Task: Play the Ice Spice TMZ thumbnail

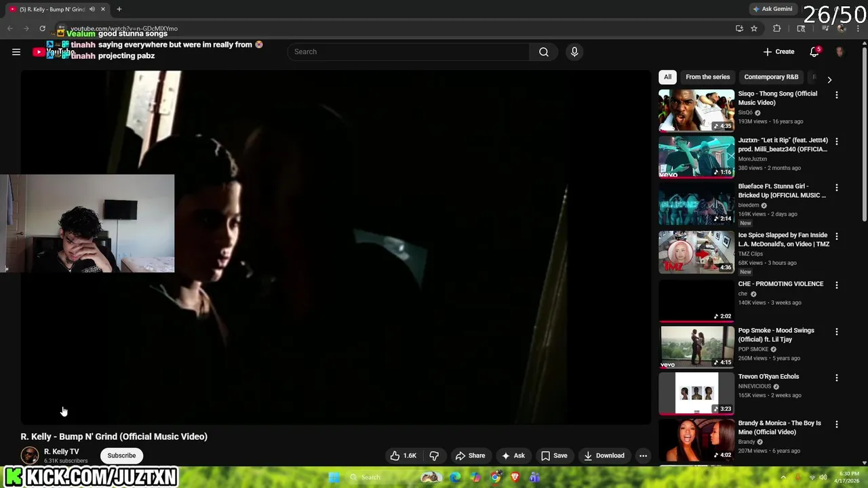Action: click(696, 251)
